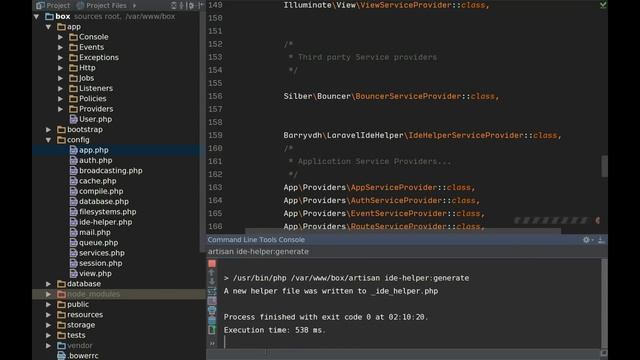
Task: Click the up-arrow icon in console sidebar
Action: [x=212, y=273]
